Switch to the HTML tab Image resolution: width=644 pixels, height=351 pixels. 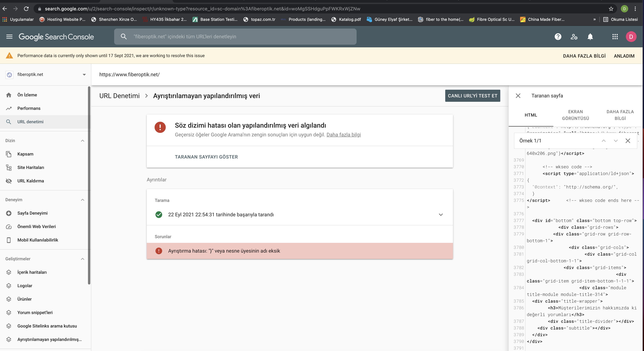tap(531, 115)
